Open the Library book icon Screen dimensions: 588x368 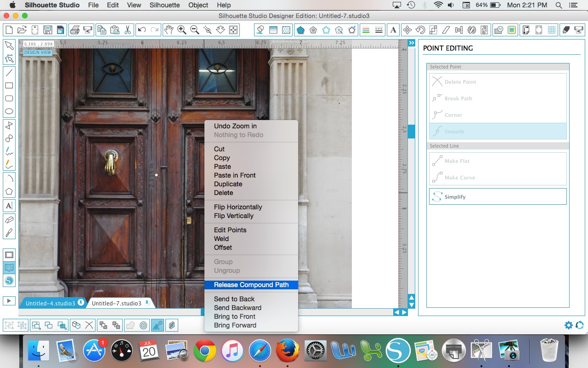pos(9,267)
